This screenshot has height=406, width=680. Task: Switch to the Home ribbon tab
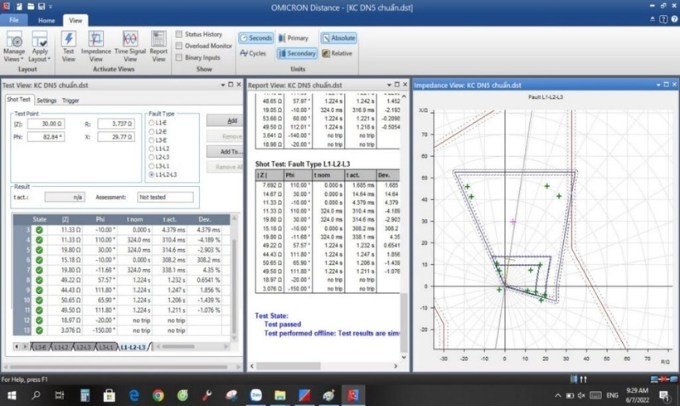click(x=46, y=20)
